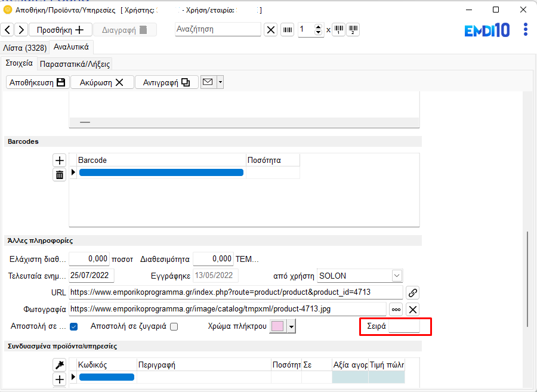
Task: Select the Στοιχεία tab
Action: pyautogui.click(x=19, y=63)
